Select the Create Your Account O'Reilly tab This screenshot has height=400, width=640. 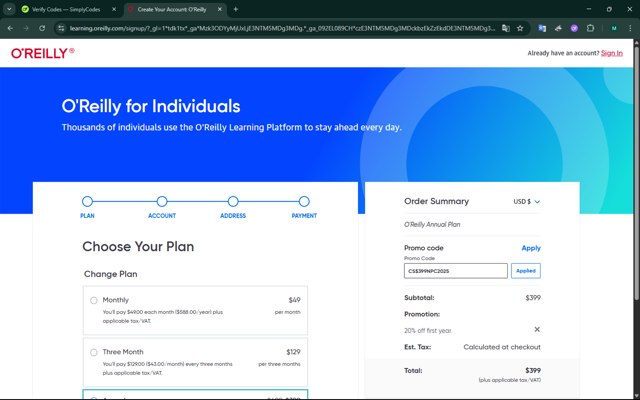click(172, 9)
